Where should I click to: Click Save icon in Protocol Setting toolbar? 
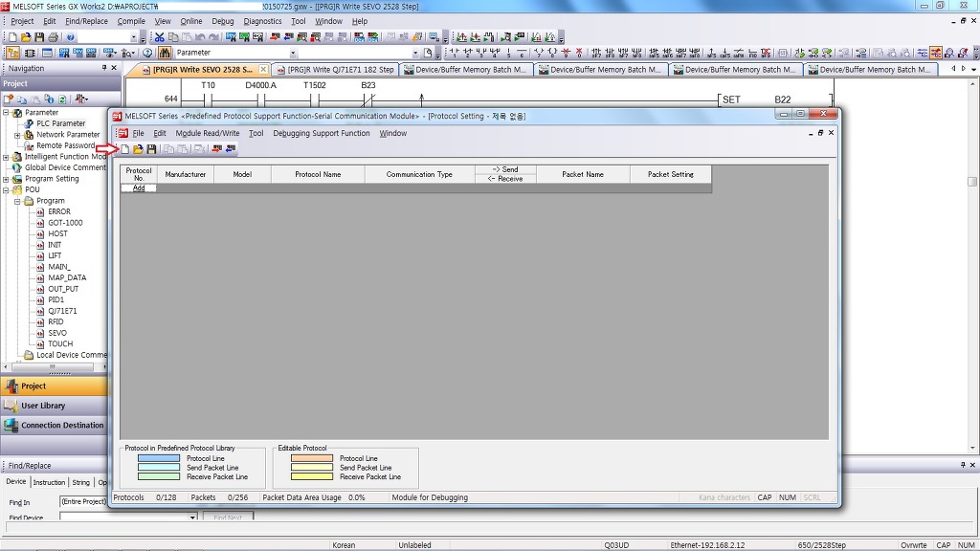pyautogui.click(x=151, y=149)
